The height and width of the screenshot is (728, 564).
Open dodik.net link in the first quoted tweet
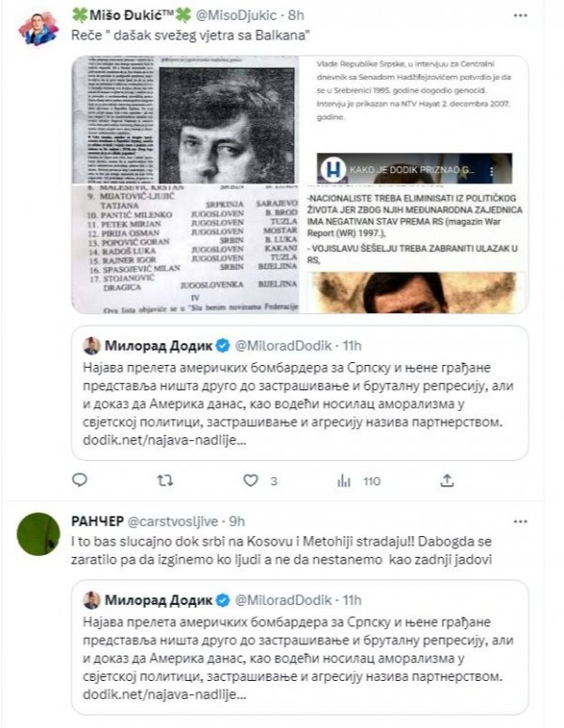coord(164,439)
